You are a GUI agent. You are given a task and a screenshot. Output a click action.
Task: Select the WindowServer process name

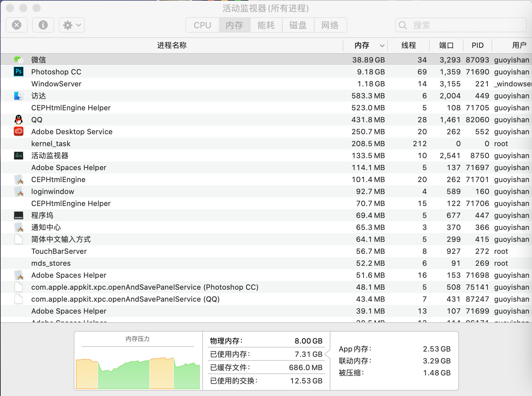point(56,84)
